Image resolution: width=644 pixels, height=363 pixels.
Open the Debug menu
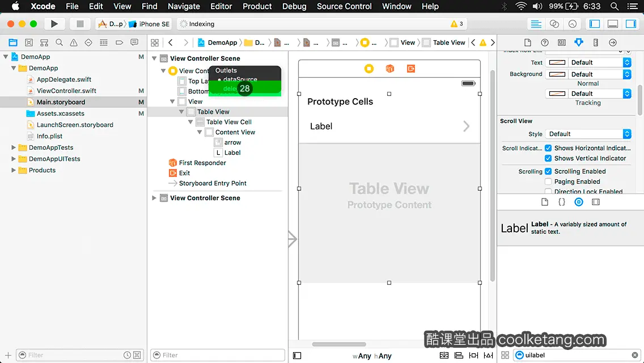(x=294, y=6)
